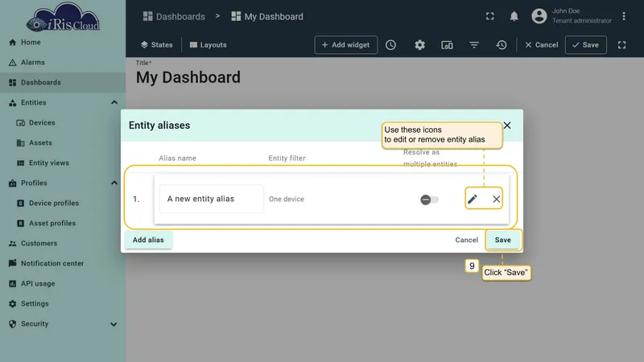Close the Entity aliases dialog
This screenshot has height=362, width=644.
pyautogui.click(x=507, y=125)
